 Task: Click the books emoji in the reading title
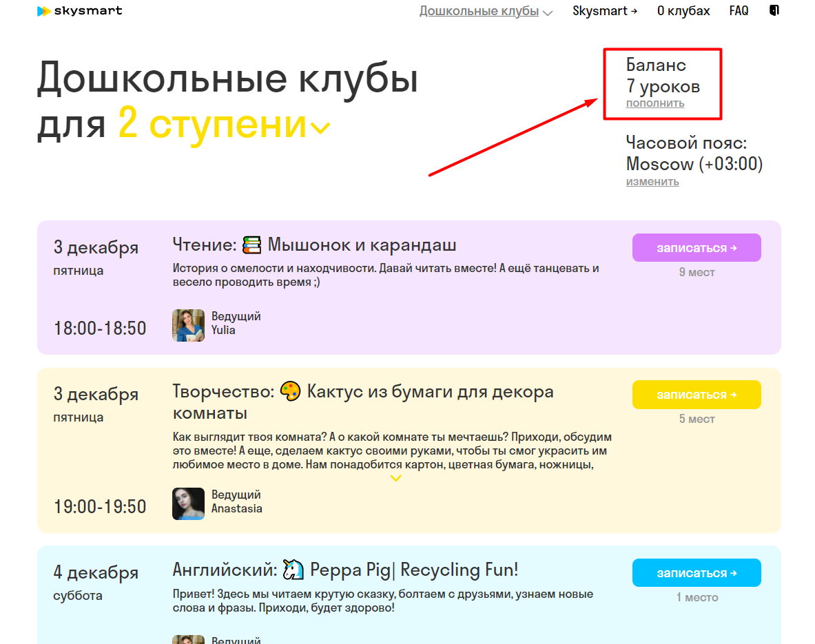click(x=252, y=245)
